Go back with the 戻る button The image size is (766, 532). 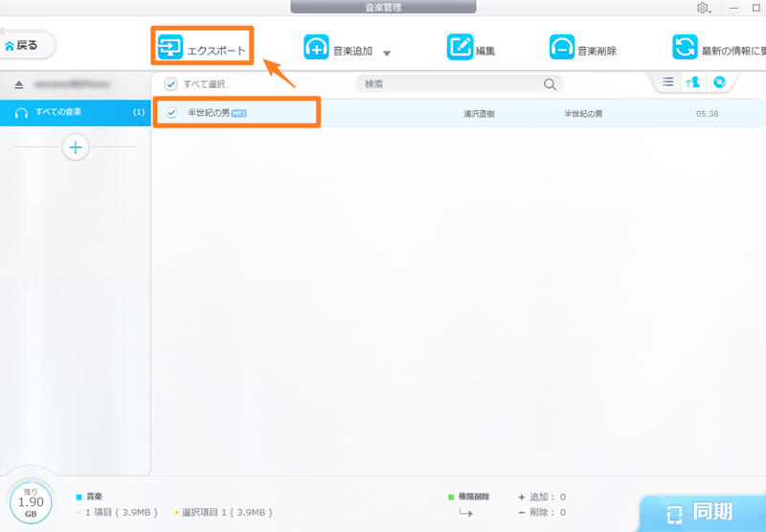tap(25, 45)
